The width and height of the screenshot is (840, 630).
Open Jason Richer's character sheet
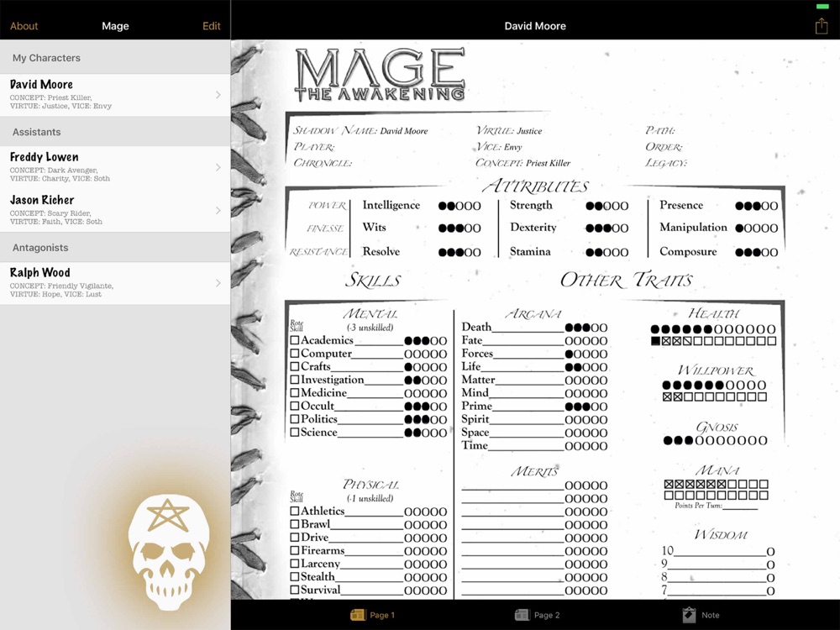point(115,210)
